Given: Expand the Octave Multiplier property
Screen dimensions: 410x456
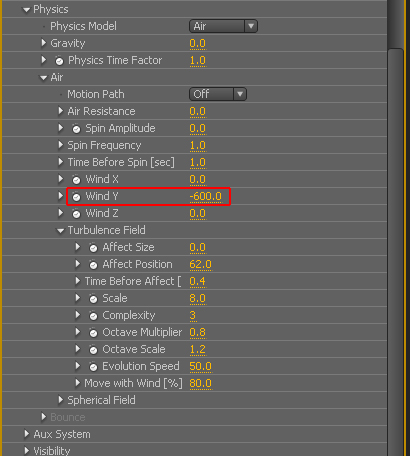Looking at the screenshot, I should [x=77, y=332].
